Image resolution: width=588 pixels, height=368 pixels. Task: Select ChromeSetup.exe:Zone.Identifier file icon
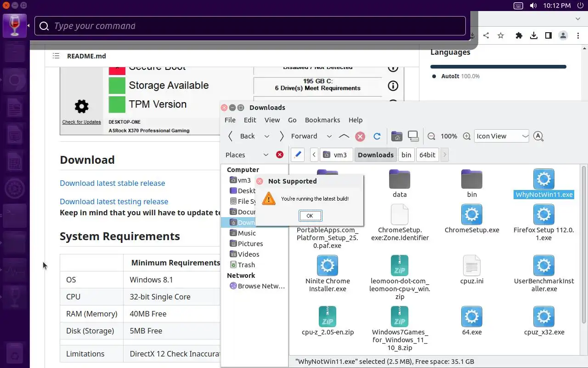pyautogui.click(x=400, y=214)
